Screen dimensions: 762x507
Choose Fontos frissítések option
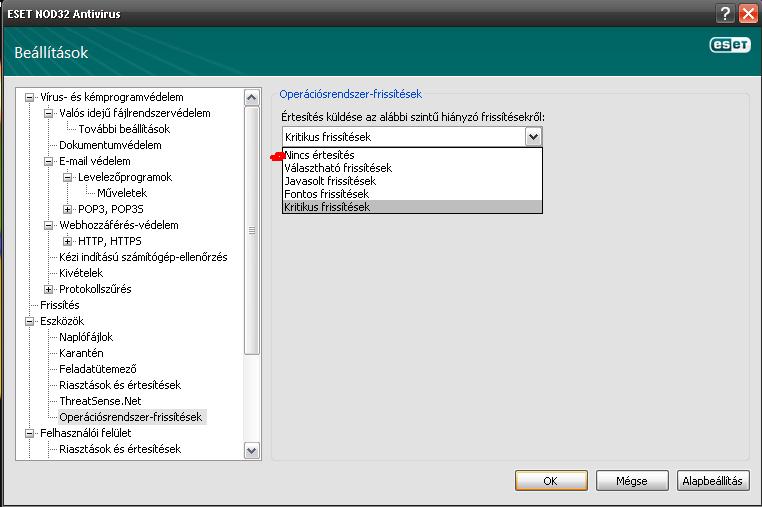click(x=412, y=194)
